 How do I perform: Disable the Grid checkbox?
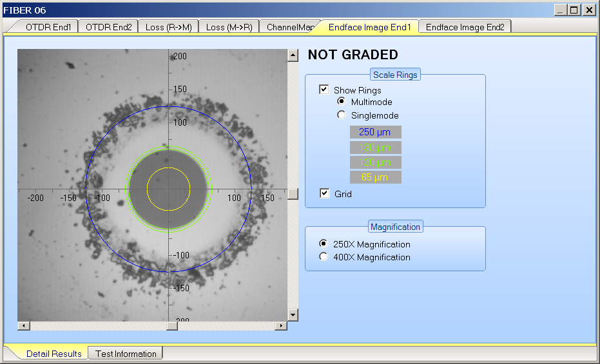(x=324, y=193)
